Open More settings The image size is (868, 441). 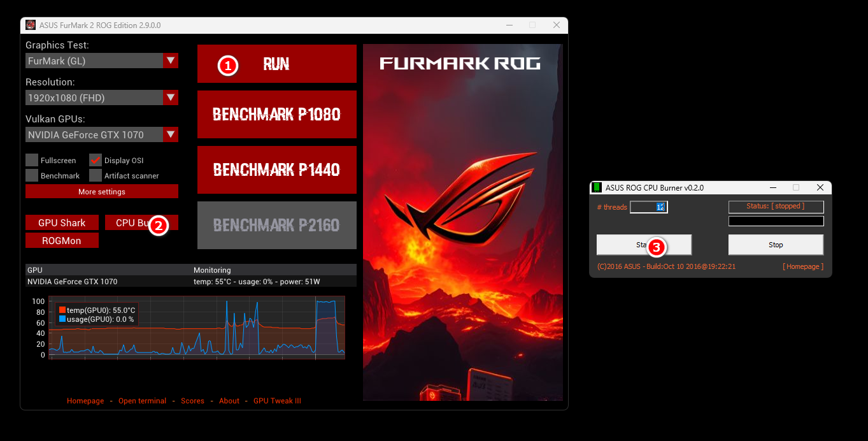102,192
